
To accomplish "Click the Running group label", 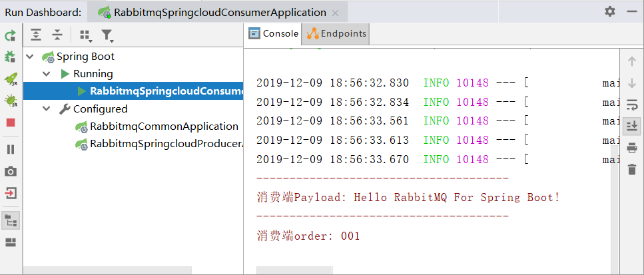I will (93, 74).
